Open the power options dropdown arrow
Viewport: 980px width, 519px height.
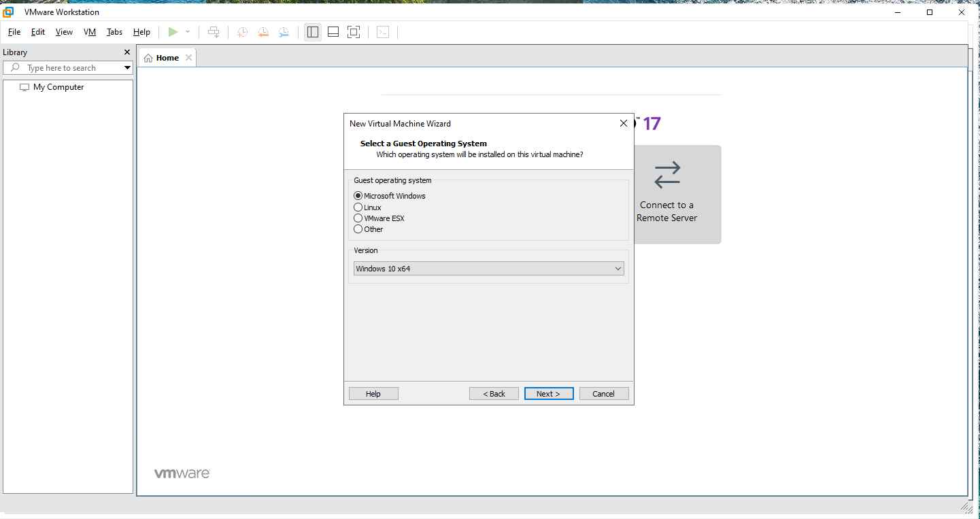click(188, 32)
